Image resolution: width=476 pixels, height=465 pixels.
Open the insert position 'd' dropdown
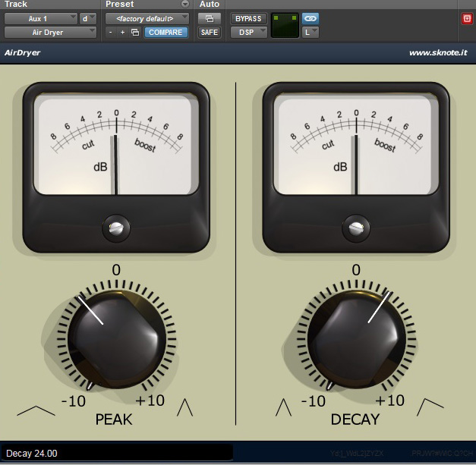88,19
